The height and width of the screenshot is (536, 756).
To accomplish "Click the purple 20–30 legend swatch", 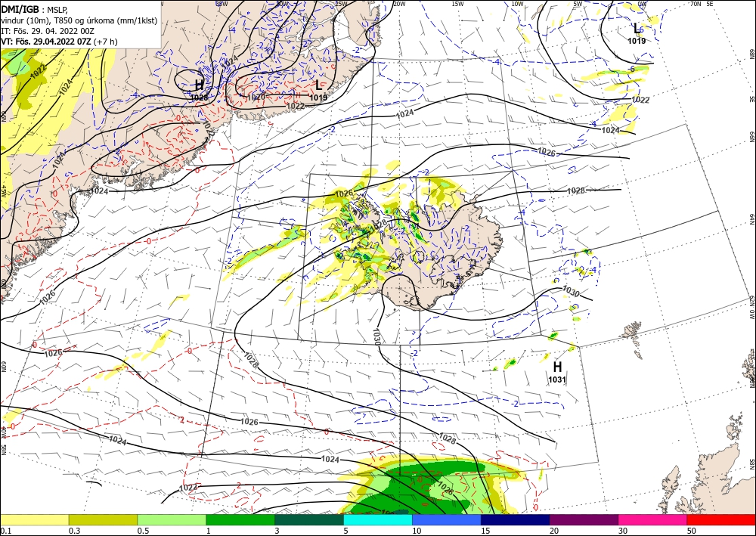I will tap(584, 519).
